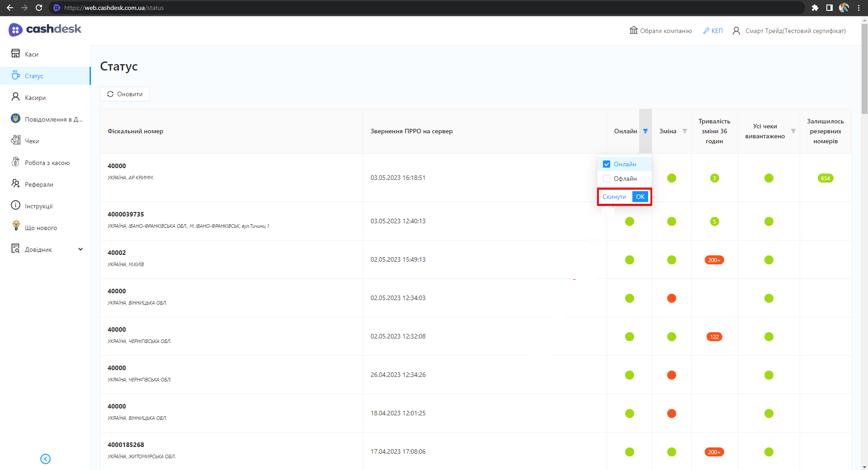Toggle the Онлайн column filter icon

[645, 131]
